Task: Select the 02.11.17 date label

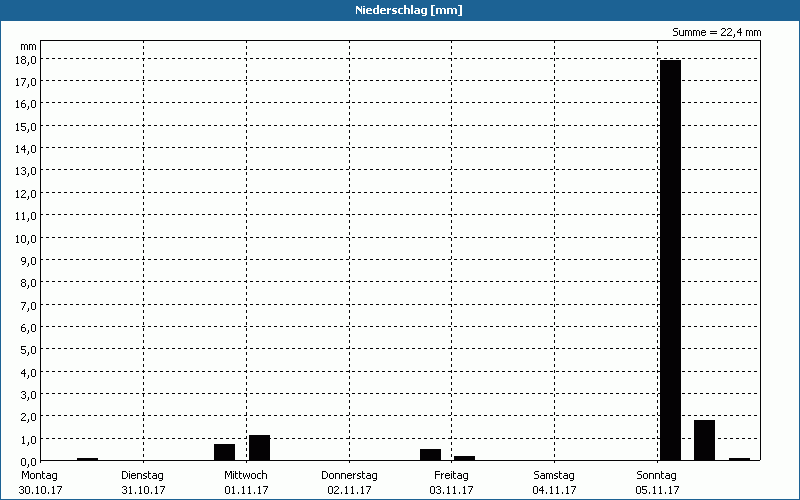Action: coord(349,490)
